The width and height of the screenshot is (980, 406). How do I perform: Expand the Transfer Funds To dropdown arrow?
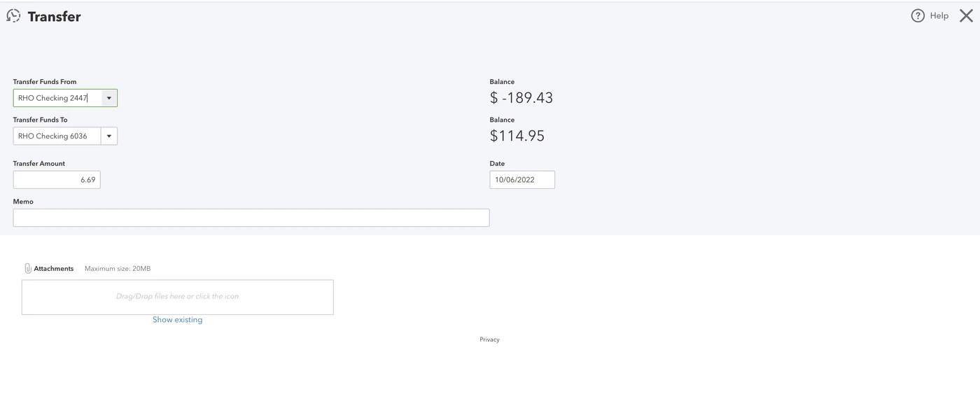tap(109, 136)
